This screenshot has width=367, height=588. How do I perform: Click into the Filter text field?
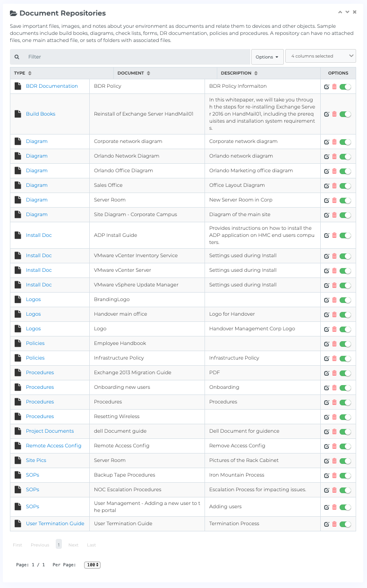[137, 57]
